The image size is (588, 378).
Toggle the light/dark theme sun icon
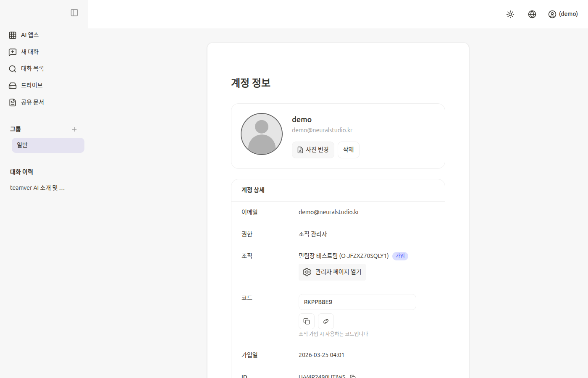click(x=510, y=14)
